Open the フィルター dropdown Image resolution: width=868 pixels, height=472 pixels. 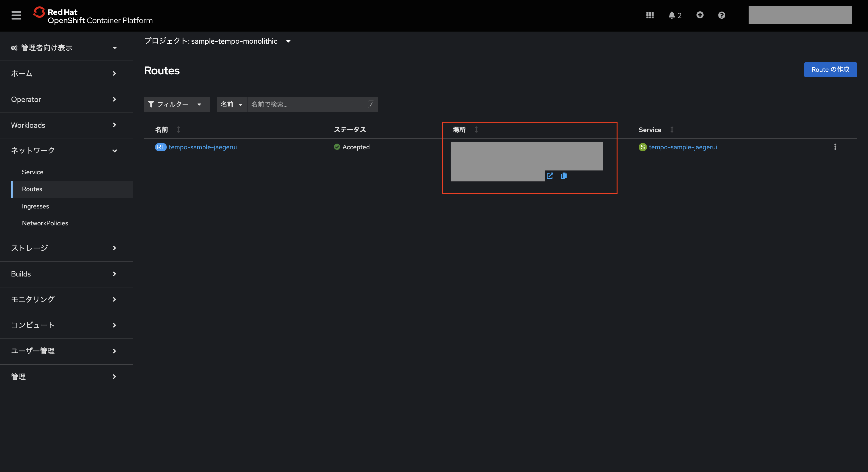tap(176, 105)
